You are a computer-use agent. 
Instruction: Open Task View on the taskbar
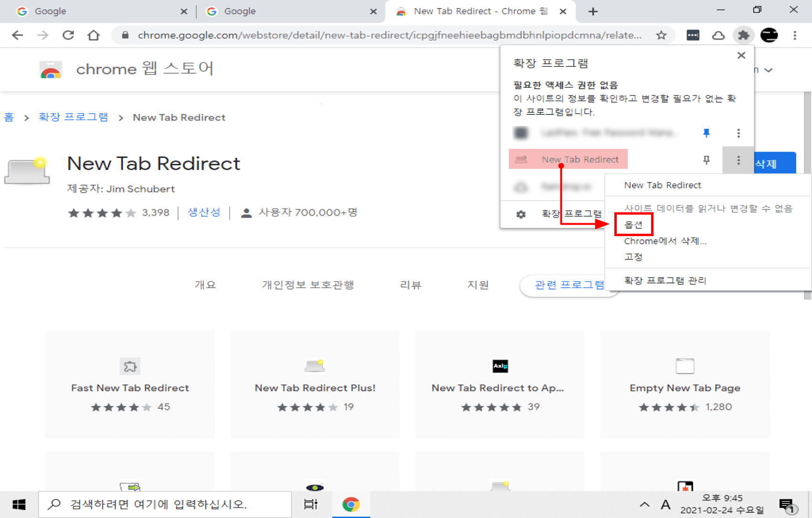click(x=311, y=505)
